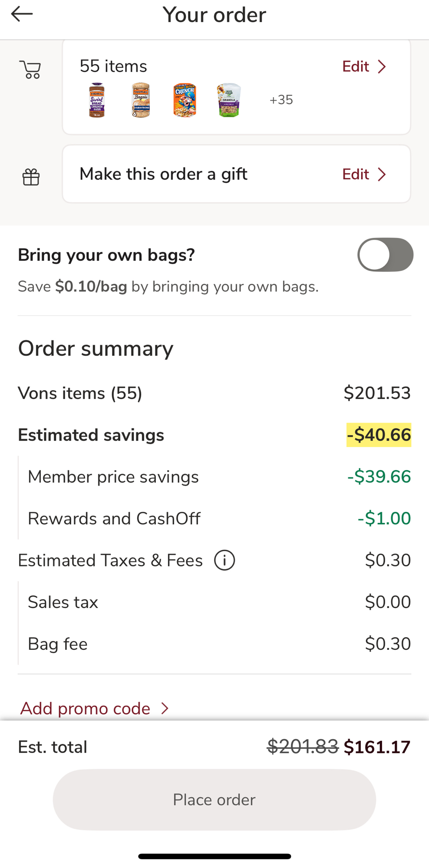Tap the Cap'n Crunch cereal image

coord(185,100)
